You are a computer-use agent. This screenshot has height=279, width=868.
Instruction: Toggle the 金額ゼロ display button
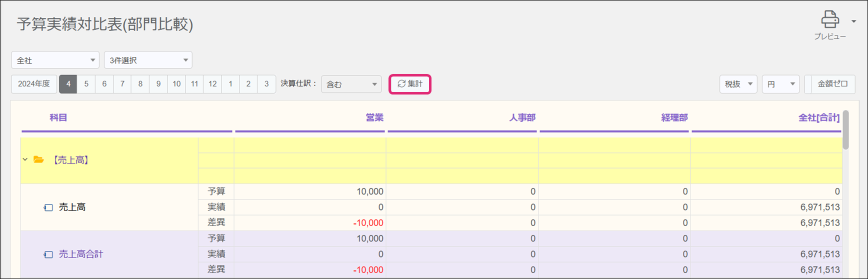(x=832, y=84)
